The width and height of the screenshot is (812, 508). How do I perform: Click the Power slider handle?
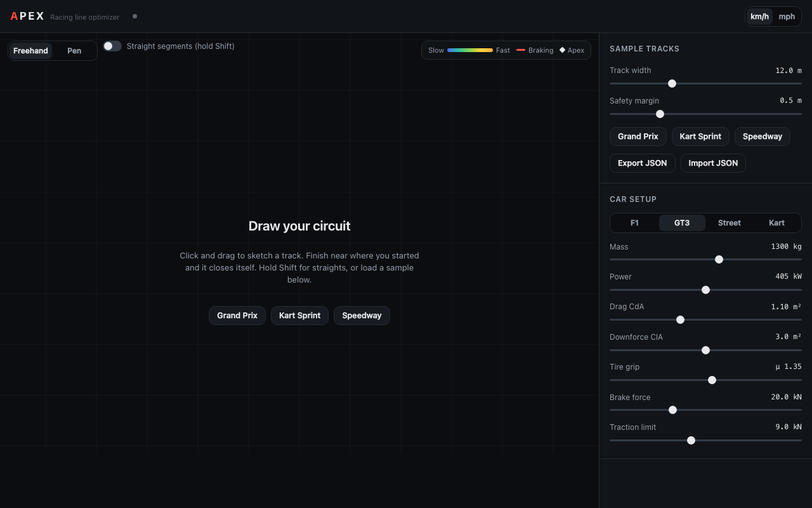(705, 290)
